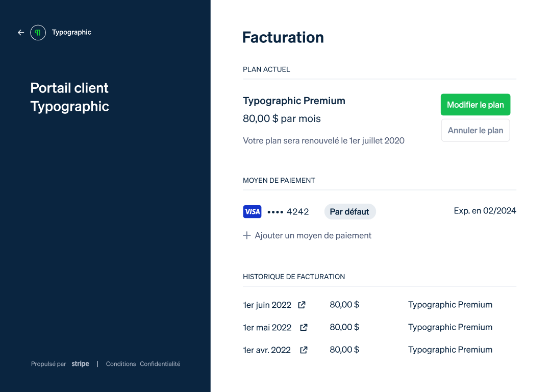Select the Par défaut badge
This screenshot has width=551, height=392.
point(350,212)
